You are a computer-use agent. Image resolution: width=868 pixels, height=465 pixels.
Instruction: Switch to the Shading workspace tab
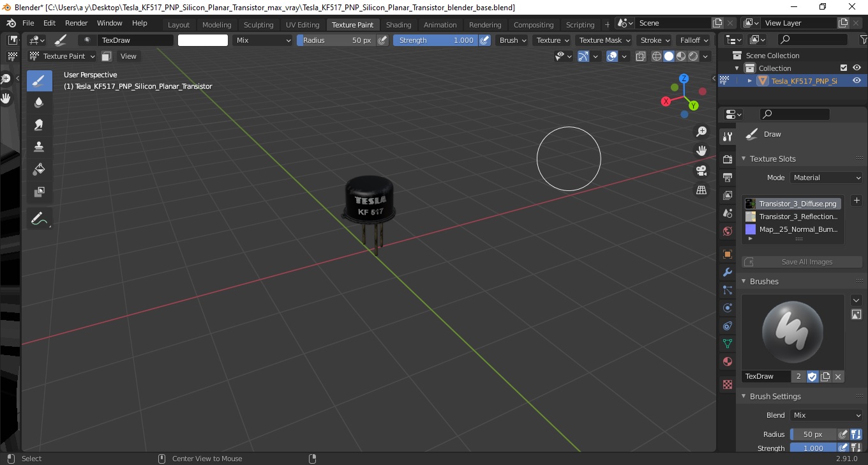pyautogui.click(x=399, y=25)
